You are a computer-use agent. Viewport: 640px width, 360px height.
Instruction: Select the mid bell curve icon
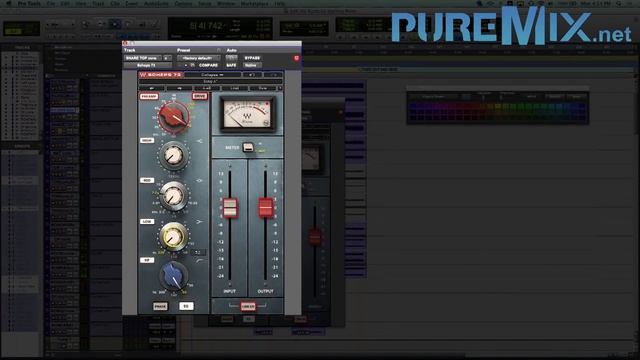point(200,180)
